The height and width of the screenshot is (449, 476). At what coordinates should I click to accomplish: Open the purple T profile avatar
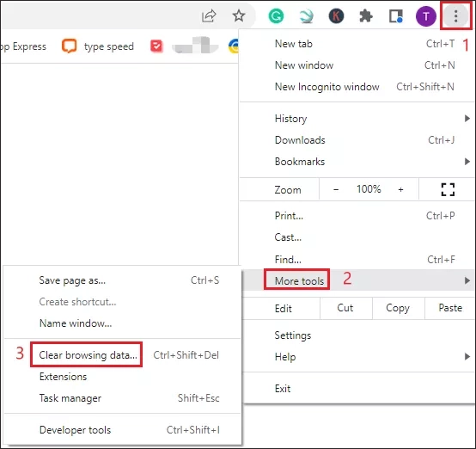coord(426,16)
